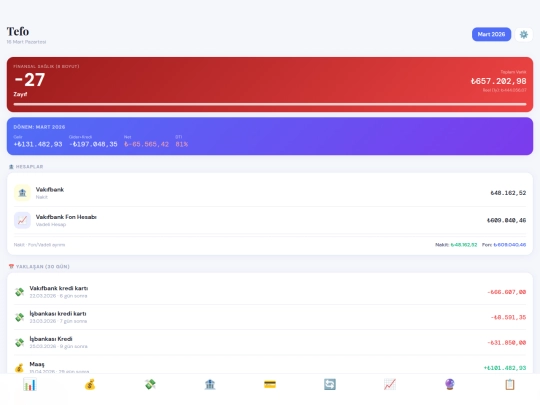Click the green Nakit total in summary row

pyautogui.click(x=464, y=245)
